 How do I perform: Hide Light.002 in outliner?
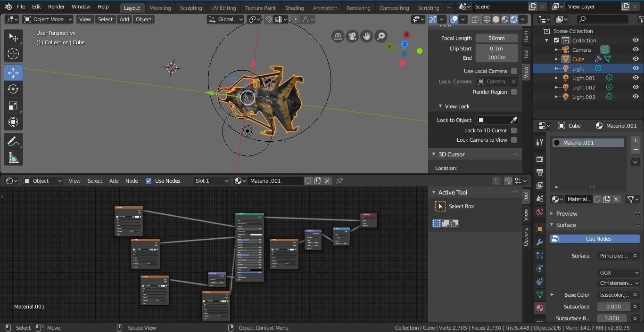pos(636,88)
